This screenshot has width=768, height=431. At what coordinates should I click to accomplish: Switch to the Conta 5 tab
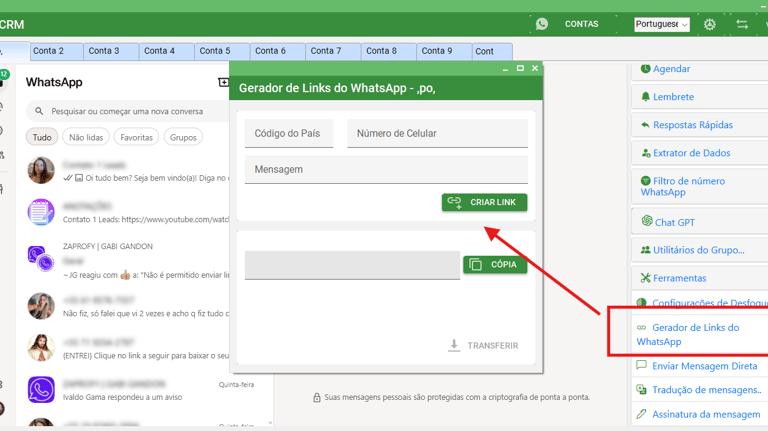(222, 51)
